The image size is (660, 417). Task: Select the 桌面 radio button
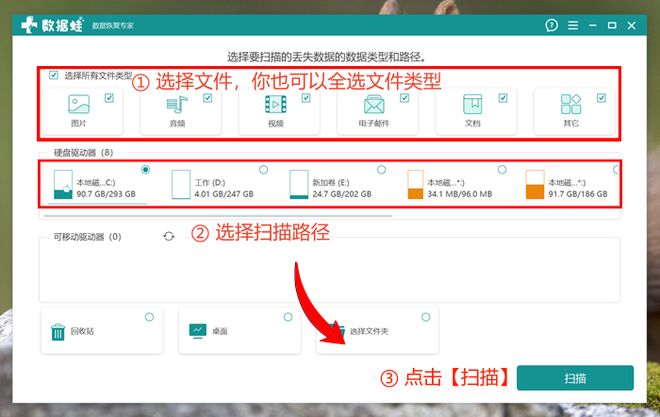[x=288, y=317]
